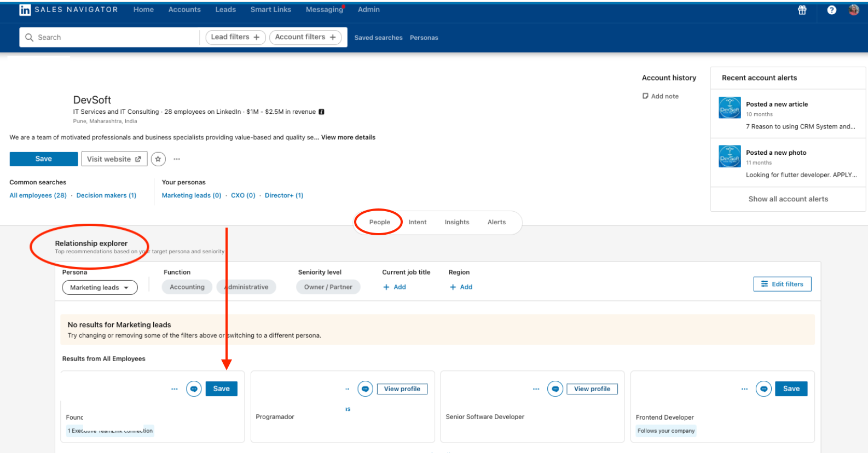Open the gift icon in top bar
This screenshot has width=868, height=453.
[802, 10]
